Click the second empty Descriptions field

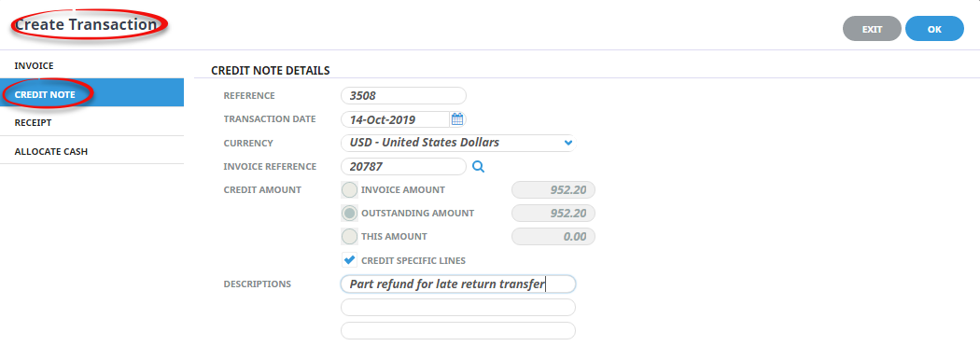pyautogui.click(x=458, y=308)
